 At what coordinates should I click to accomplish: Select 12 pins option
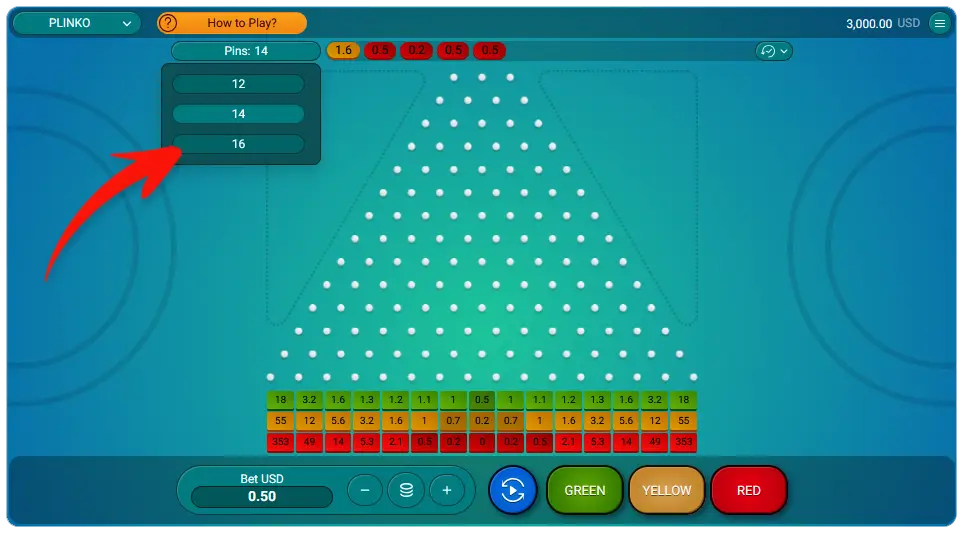(x=238, y=84)
